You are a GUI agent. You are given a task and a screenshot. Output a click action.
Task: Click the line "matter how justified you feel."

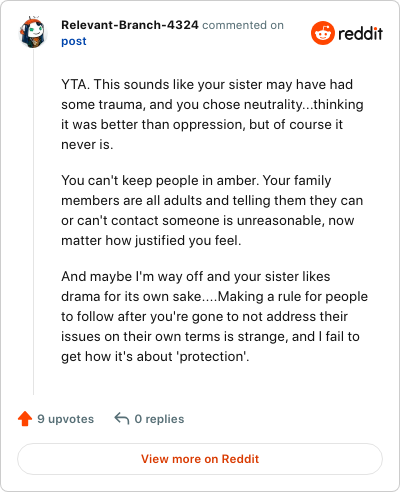(x=151, y=241)
